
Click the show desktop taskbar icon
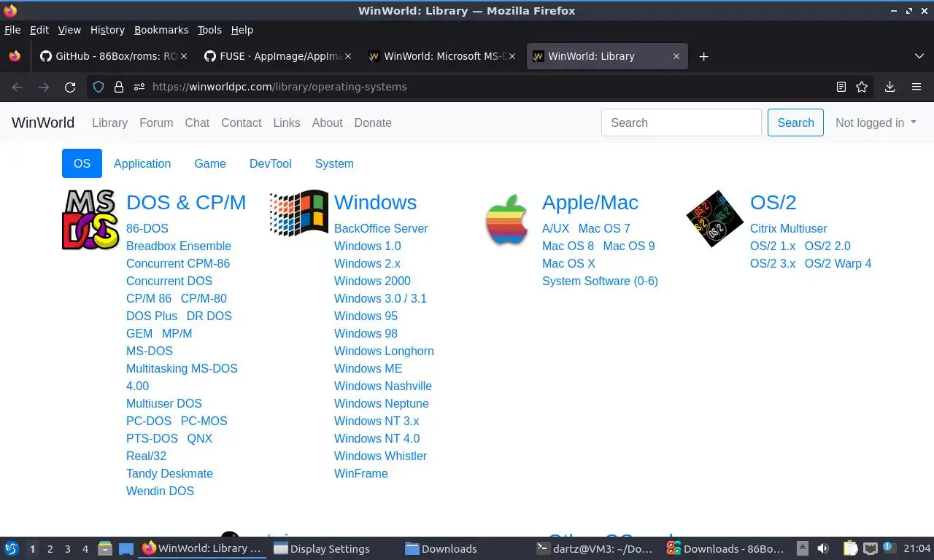coord(126,548)
